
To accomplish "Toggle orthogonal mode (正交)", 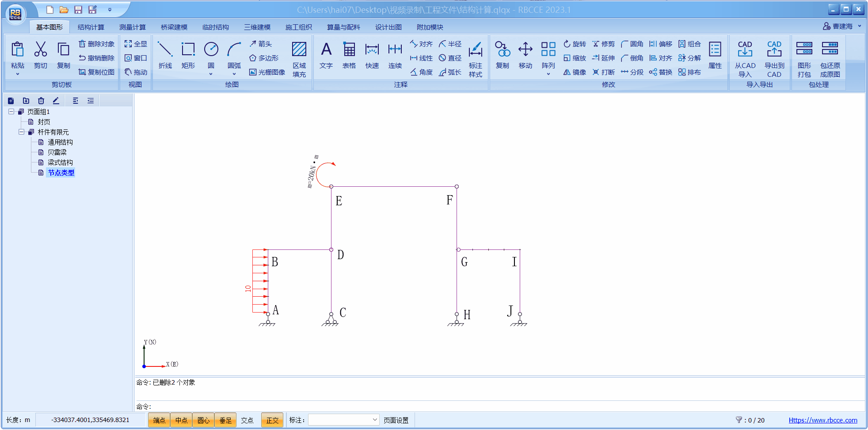I will 272,420.
